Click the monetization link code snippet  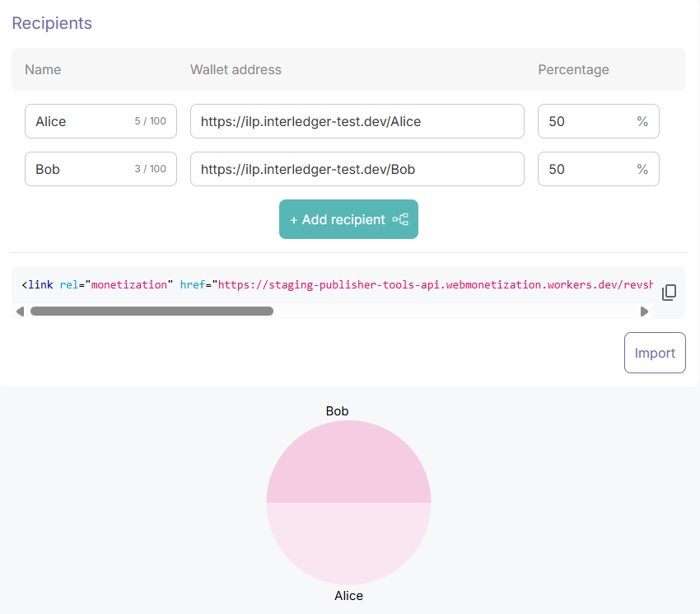point(337,284)
